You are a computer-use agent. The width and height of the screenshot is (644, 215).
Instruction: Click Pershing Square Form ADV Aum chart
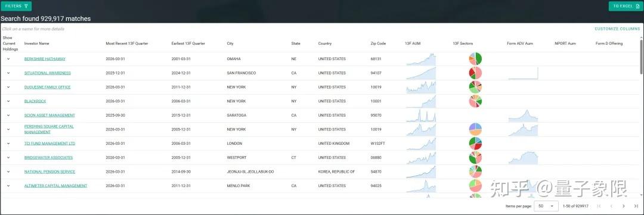(523, 130)
